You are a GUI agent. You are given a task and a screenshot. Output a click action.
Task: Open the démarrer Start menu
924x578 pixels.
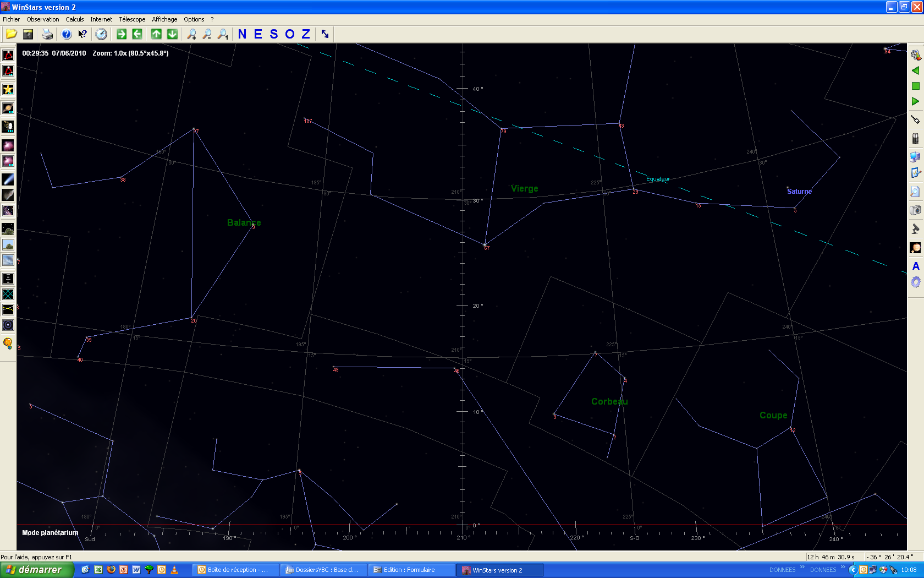point(36,570)
